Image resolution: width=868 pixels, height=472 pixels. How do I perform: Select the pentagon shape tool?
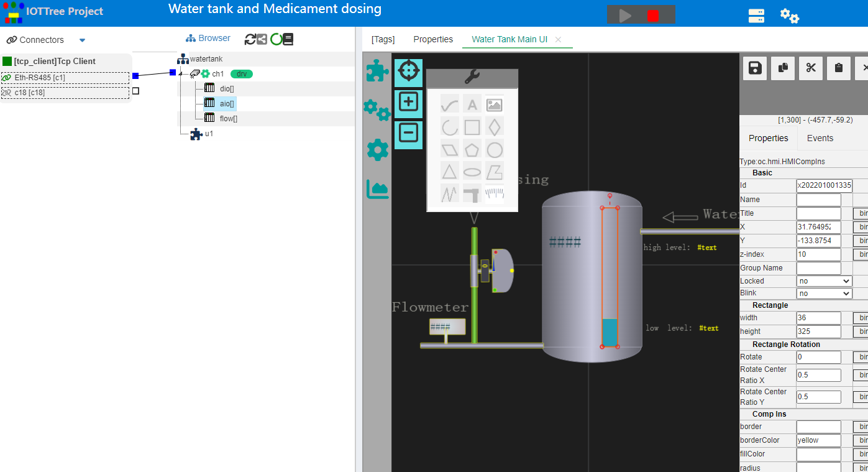[x=472, y=150]
